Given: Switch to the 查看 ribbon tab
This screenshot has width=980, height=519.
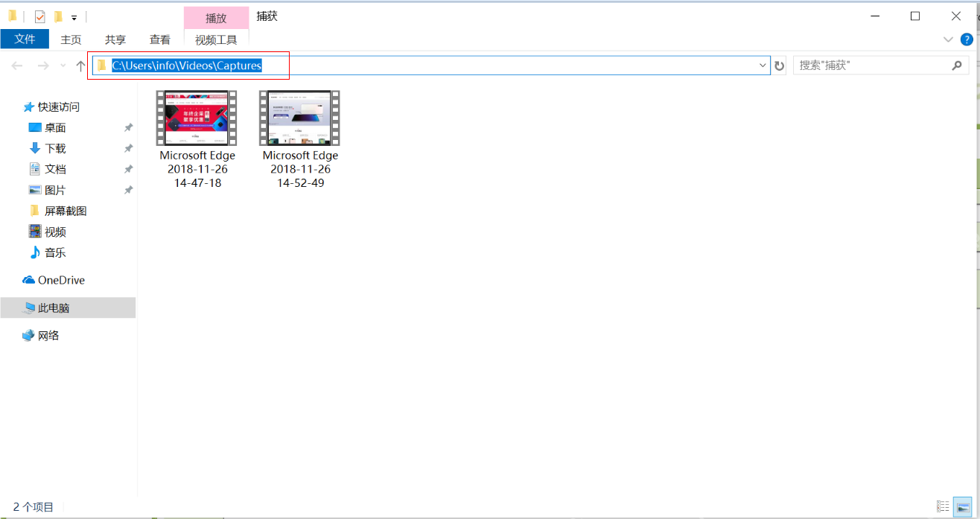Looking at the screenshot, I should click(160, 39).
